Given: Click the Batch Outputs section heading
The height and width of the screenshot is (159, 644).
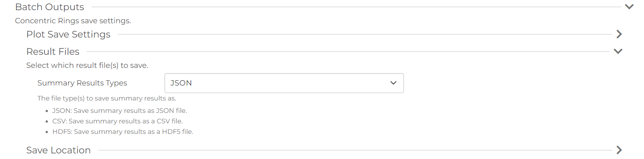Looking at the screenshot, I should point(50,7).
